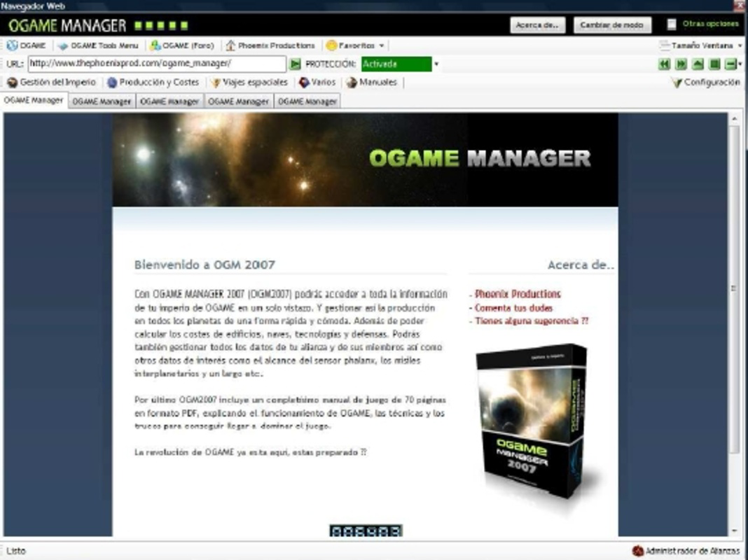Image resolution: width=748 pixels, height=560 pixels.
Task: Click the Bienvenido a OGM 2007 heading
Action: click(205, 265)
